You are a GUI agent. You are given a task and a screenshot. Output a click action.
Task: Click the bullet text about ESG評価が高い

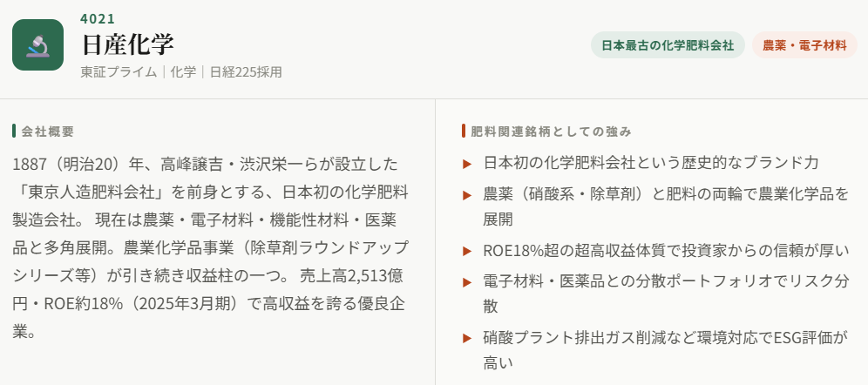pos(665,350)
